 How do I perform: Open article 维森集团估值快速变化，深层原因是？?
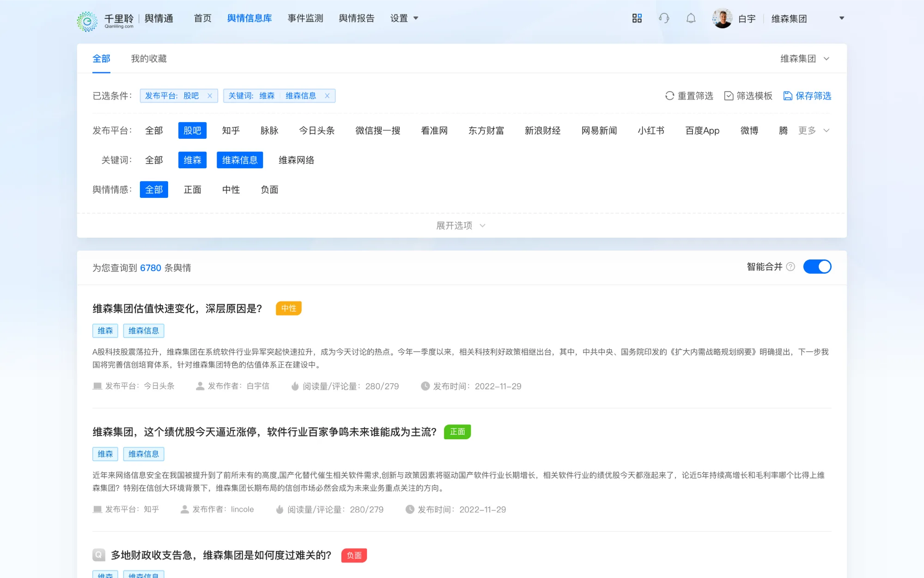click(x=177, y=308)
